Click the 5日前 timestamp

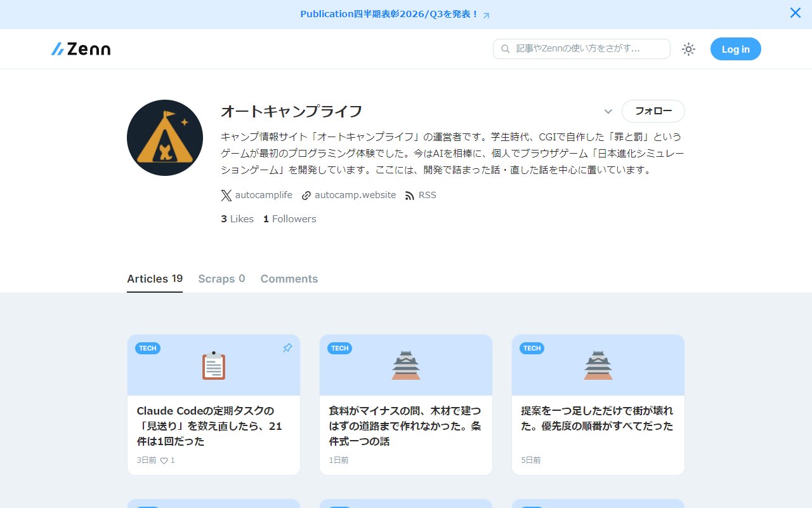[x=531, y=460]
